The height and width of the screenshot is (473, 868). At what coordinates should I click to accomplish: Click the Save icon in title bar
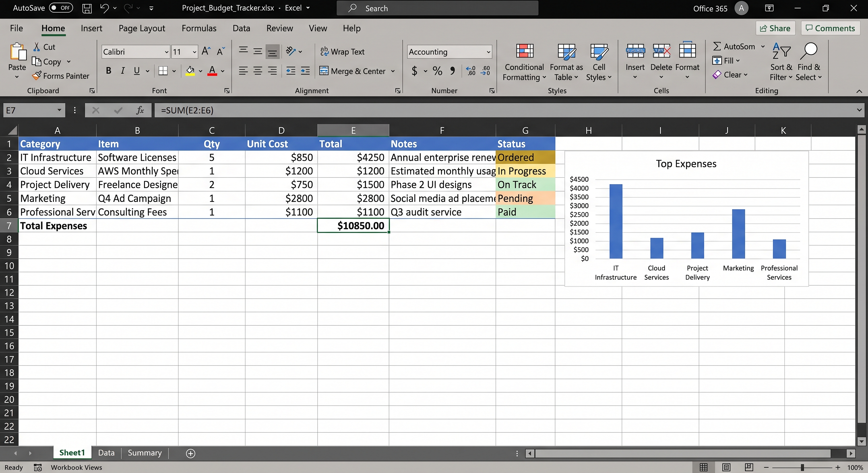[87, 8]
